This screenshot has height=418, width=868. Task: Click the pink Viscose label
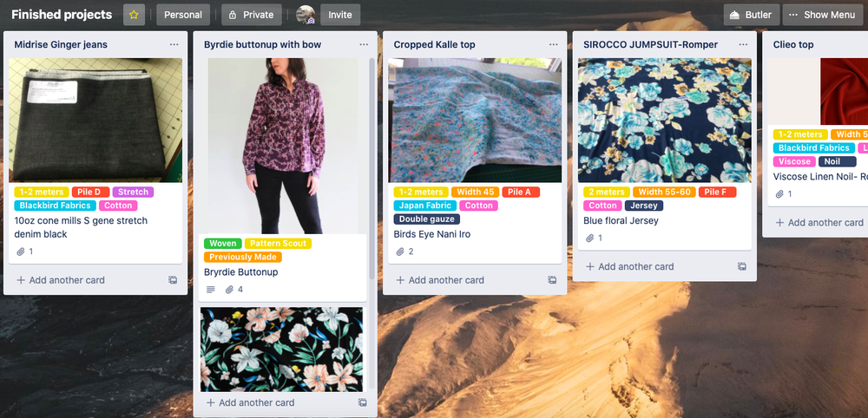point(794,161)
